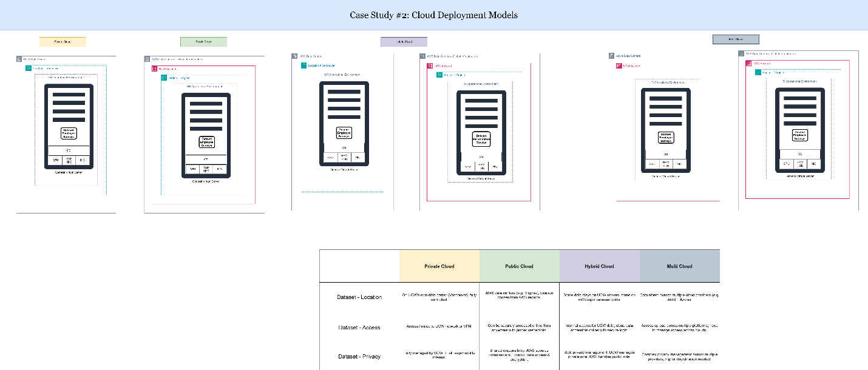The image size is (868, 370).
Task: Click the purple Hybrid Cloud label above the diagrams
Action: [x=404, y=42]
